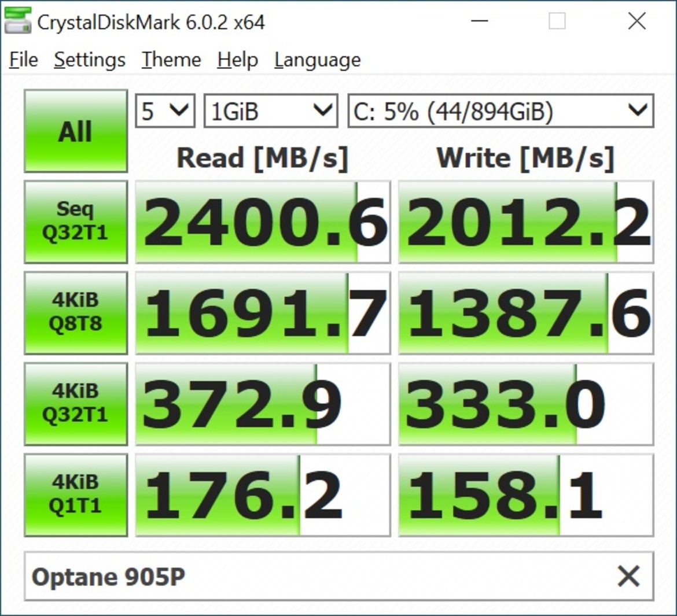677x616 pixels.
Task: Click the 4KiB Q32T1 write result 333.0
Action: (x=526, y=404)
